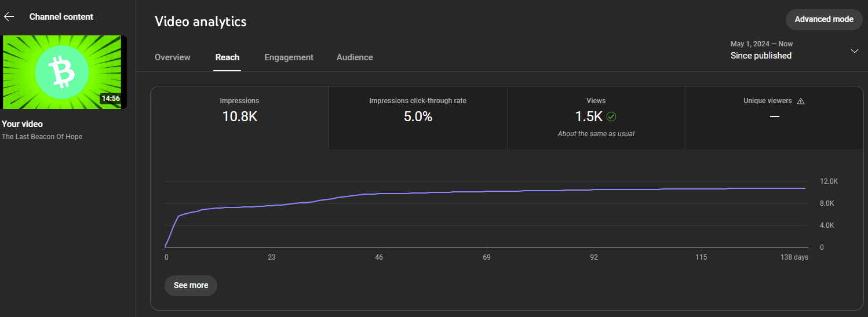Click the Channel content header text
868x317 pixels.
[x=61, y=17]
